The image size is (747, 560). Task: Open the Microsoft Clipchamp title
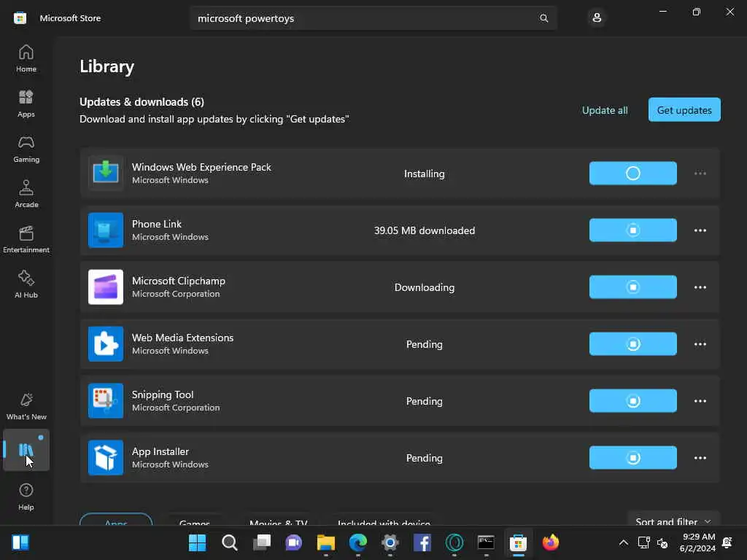pos(179,281)
